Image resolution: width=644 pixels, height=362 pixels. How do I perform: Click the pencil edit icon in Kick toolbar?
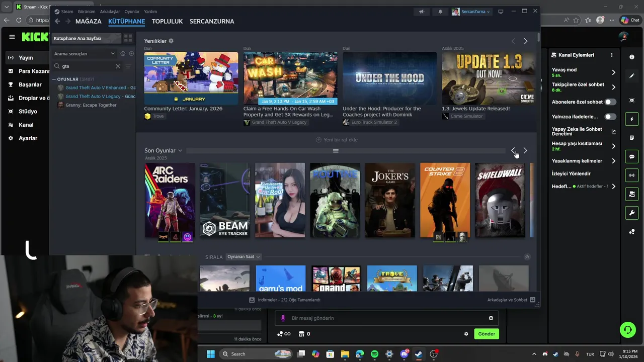632,76
